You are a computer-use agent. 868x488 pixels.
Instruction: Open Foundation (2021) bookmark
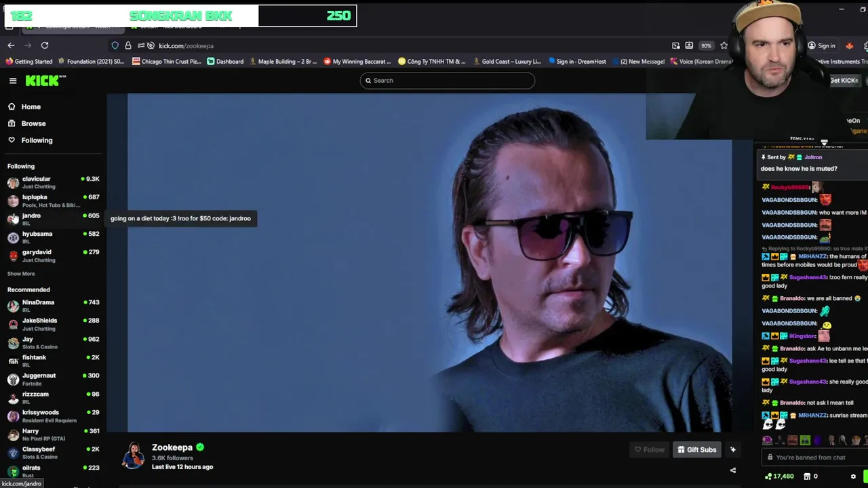(x=92, y=62)
